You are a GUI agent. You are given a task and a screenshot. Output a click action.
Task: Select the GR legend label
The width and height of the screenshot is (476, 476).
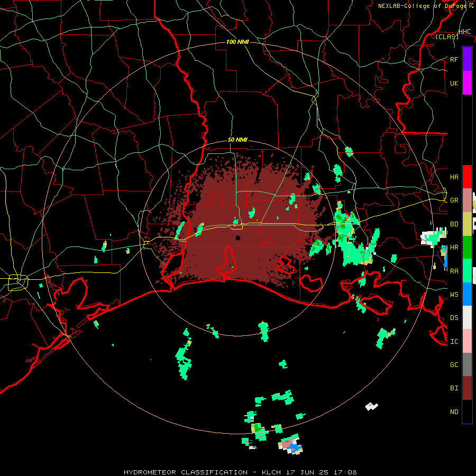click(454, 200)
